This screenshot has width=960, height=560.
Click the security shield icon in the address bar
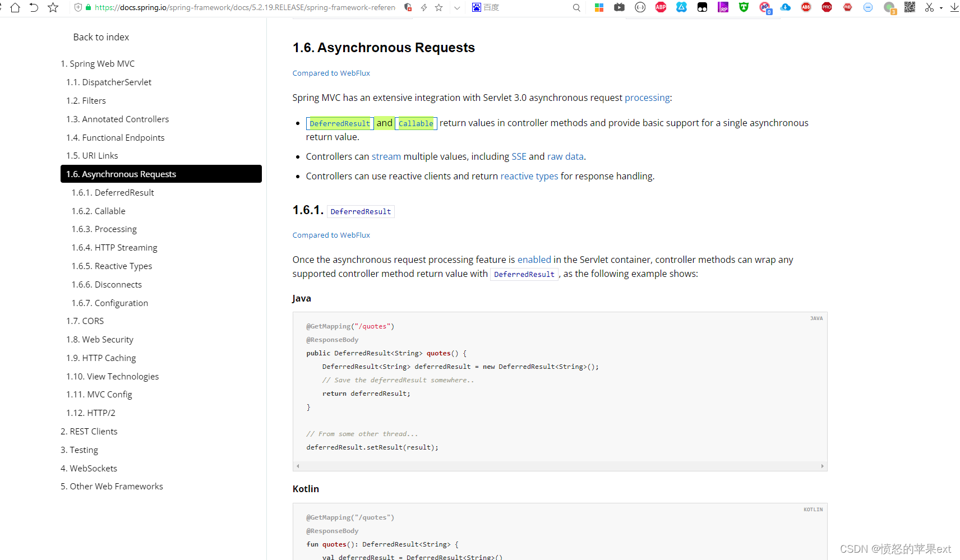coord(79,7)
